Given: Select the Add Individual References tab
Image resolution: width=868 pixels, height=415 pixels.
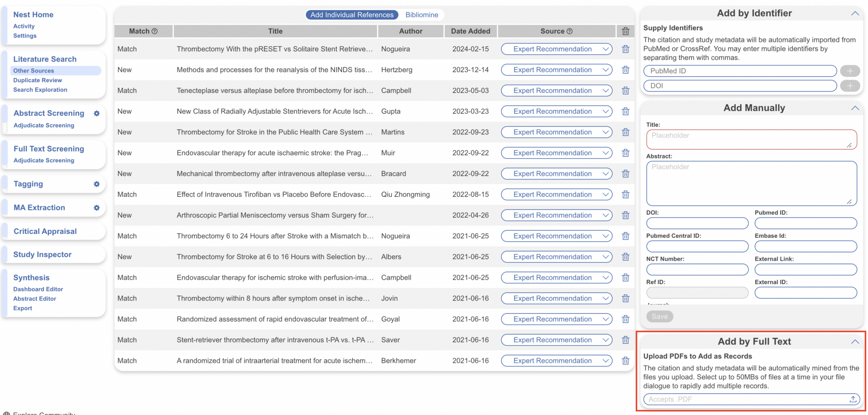Looking at the screenshot, I should (351, 14).
